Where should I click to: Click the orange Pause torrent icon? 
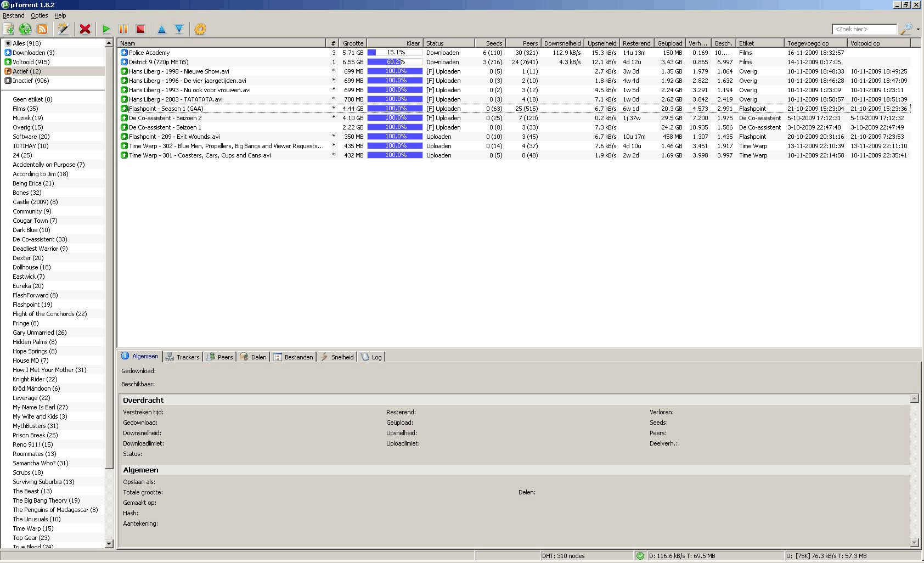pyautogui.click(x=123, y=29)
